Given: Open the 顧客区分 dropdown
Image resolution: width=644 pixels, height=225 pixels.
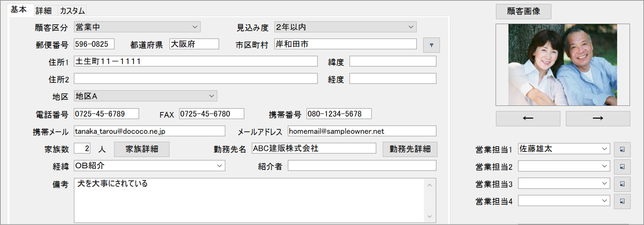Looking at the screenshot, I should [x=195, y=27].
